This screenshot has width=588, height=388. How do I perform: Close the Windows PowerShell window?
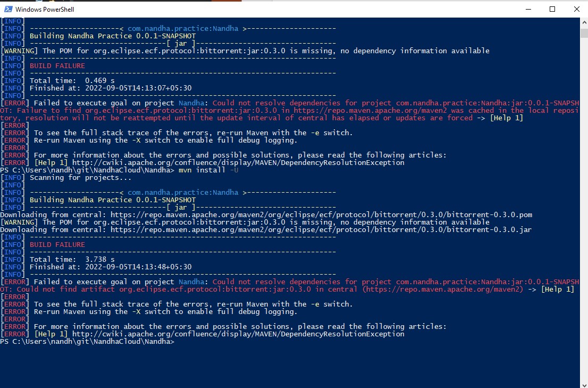[x=576, y=9]
